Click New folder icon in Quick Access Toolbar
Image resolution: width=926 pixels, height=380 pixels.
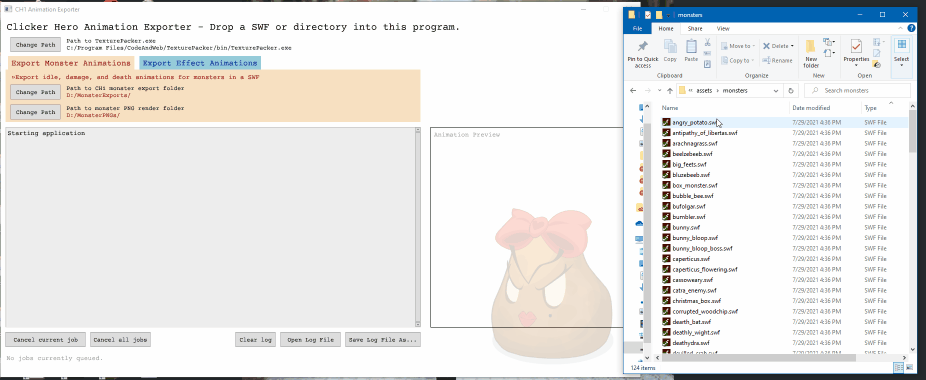tap(658, 15)
